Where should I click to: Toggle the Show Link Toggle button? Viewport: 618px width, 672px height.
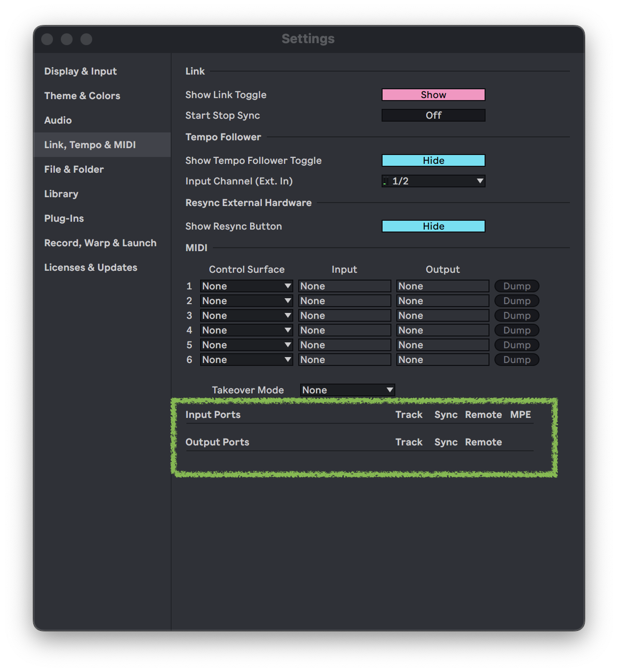(434, 95)
